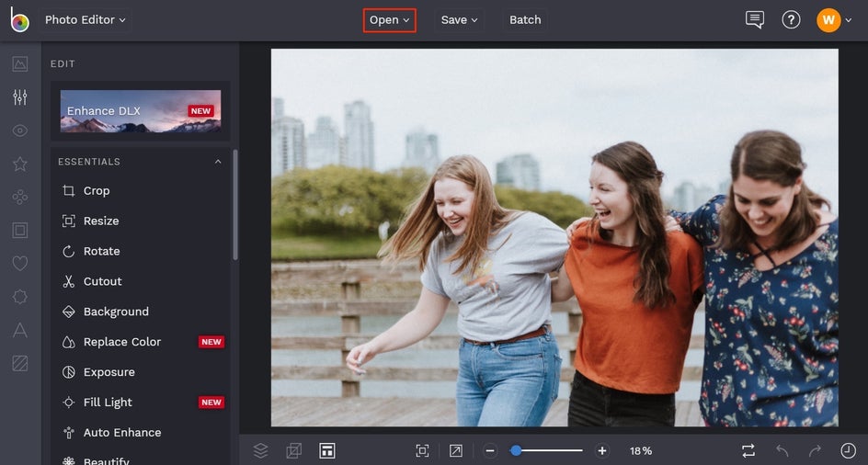Open the history clock icon
This screenshot has width=868, height=465.
click(x=848, y=450)
